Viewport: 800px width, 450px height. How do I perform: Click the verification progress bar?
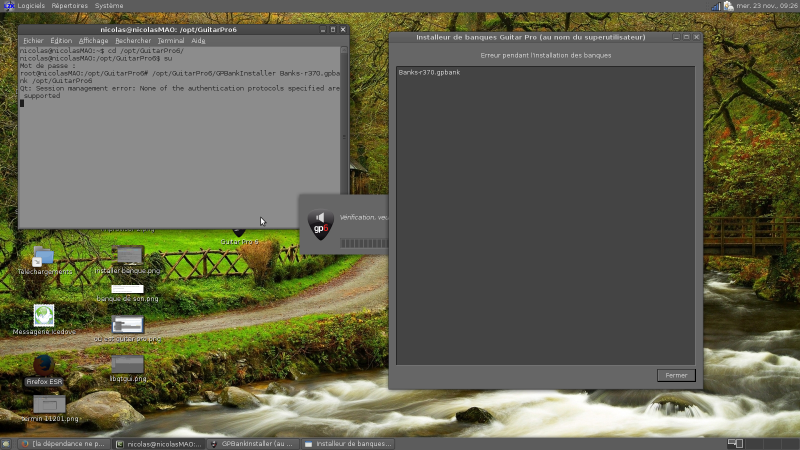click(x=364, y=243)
